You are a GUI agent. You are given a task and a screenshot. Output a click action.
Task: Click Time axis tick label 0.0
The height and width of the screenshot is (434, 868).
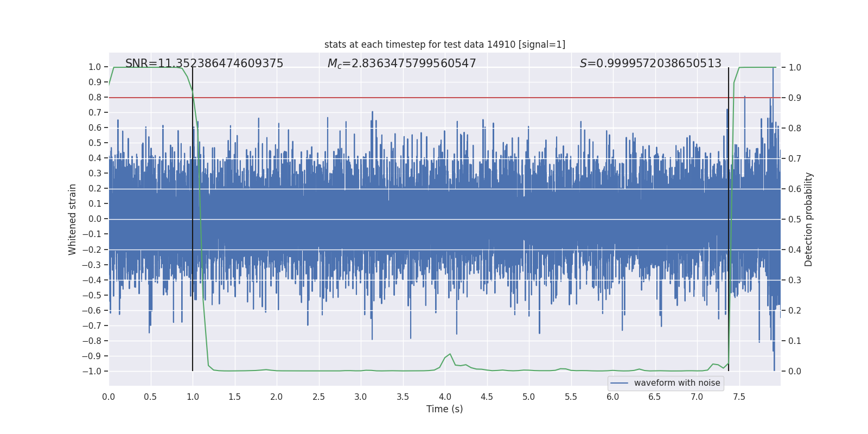108,397
